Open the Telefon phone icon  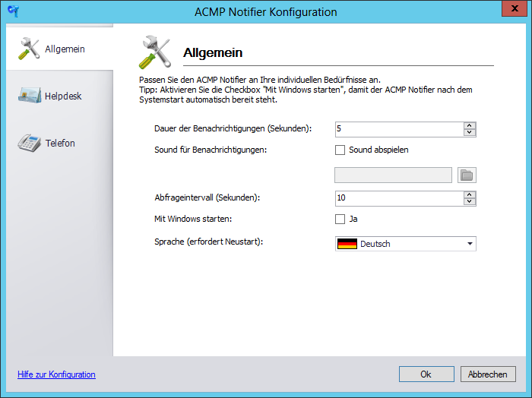coord(30,143)
